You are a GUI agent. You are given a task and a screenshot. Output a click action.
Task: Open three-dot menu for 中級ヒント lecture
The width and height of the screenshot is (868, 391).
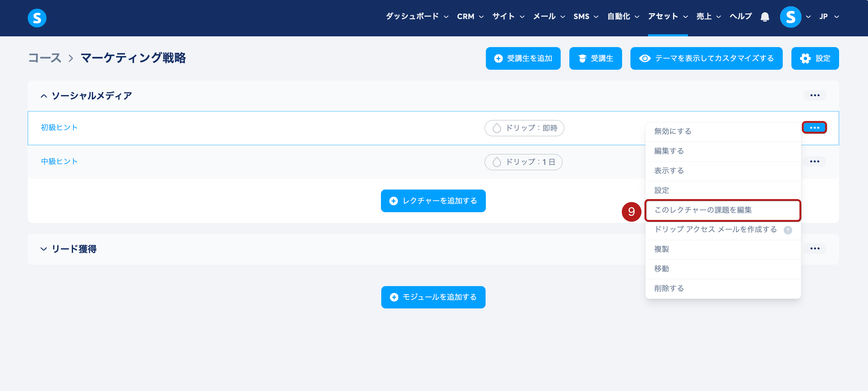pos(814,161)
